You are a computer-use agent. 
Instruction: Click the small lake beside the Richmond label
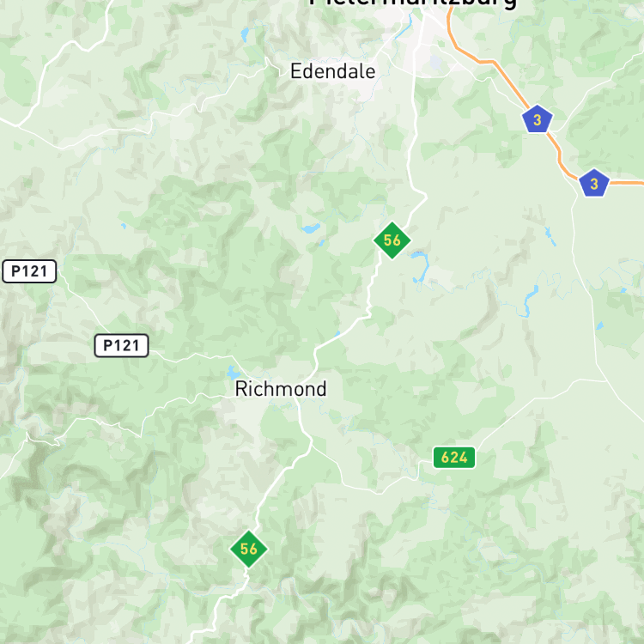pyautogui.click(x=234, y=373)
